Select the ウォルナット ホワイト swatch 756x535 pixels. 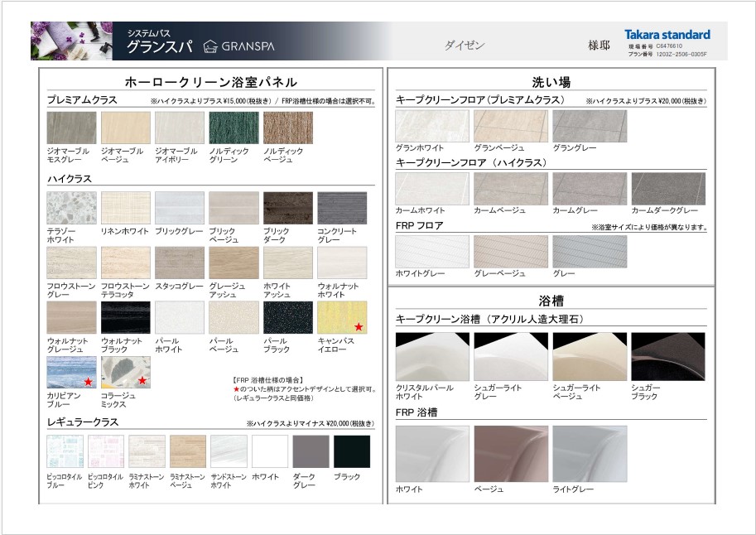click(342, 263)
